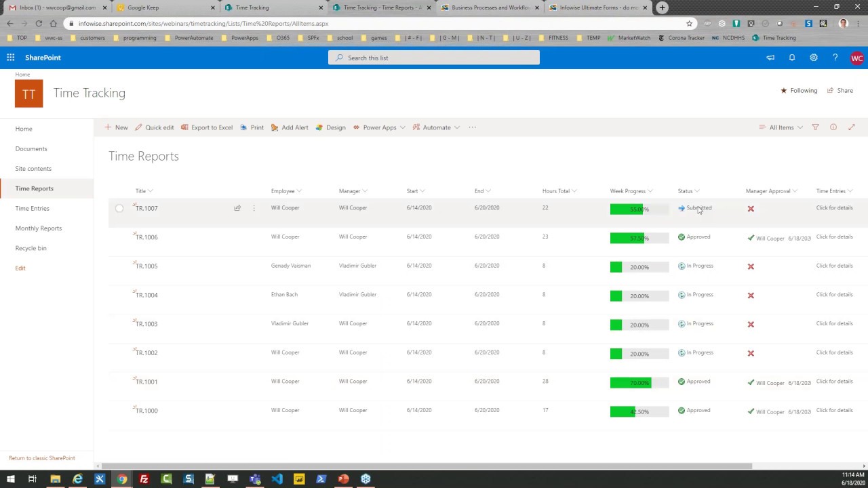
Task: Switch view via All Items dropdown
Action: coord(781,127)
